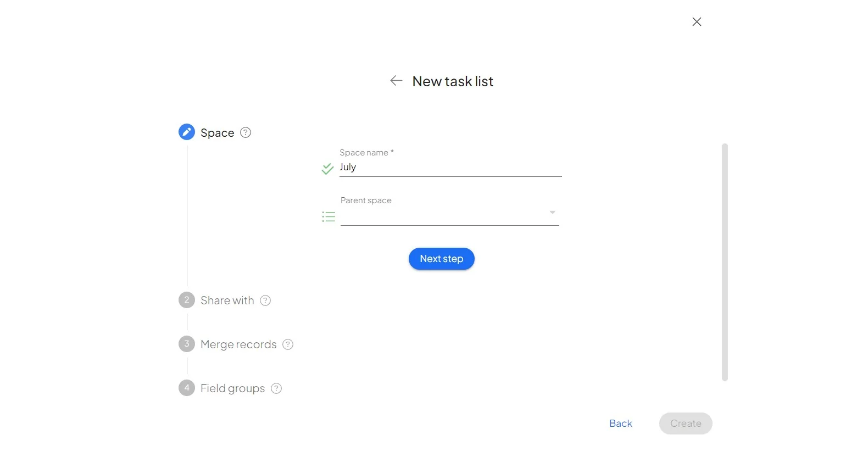Click the Back link
868x457 pixels.
621,423
